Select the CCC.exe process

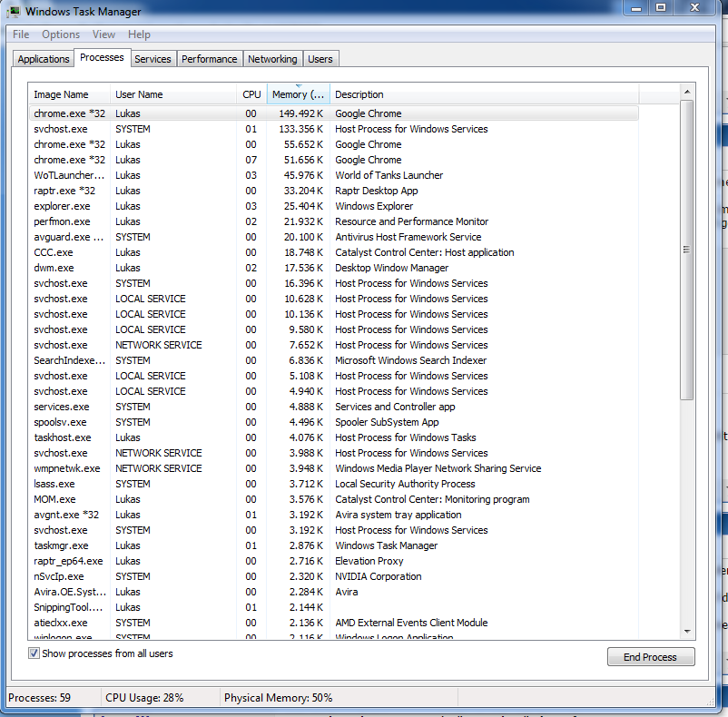tap(334, 252)
